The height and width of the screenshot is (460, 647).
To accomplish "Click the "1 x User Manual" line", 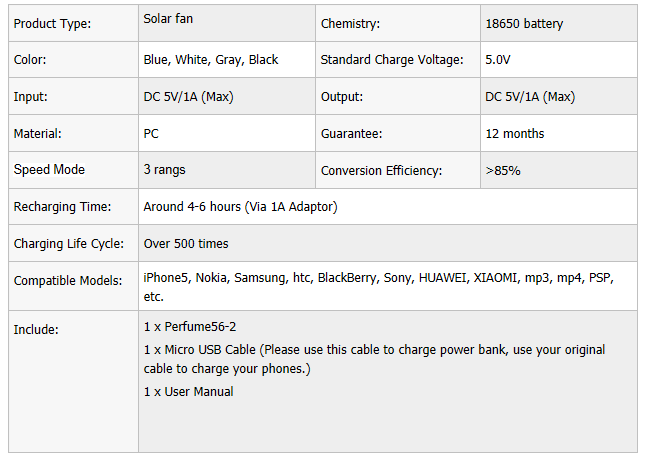I will click(189, 392).
